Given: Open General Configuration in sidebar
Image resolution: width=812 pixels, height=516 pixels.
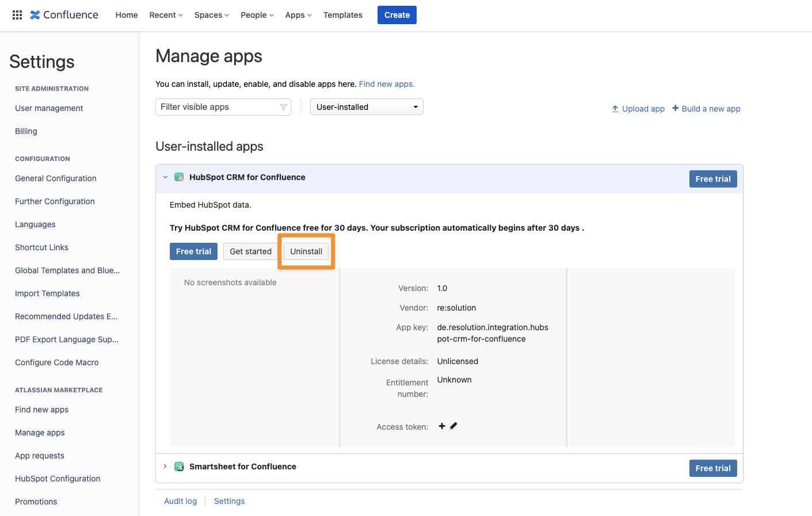Looking at the screenshot, I should click(x=56, y=178).
